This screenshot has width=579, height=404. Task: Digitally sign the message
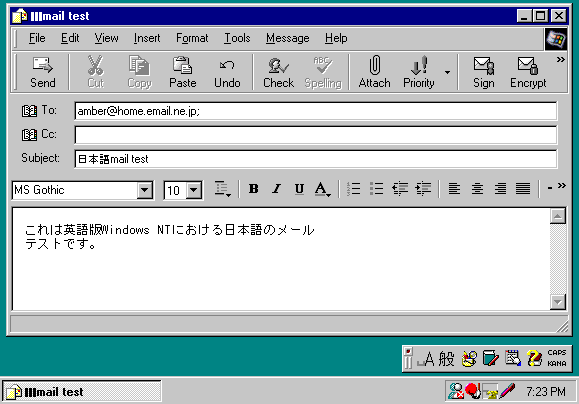(483, 72)
